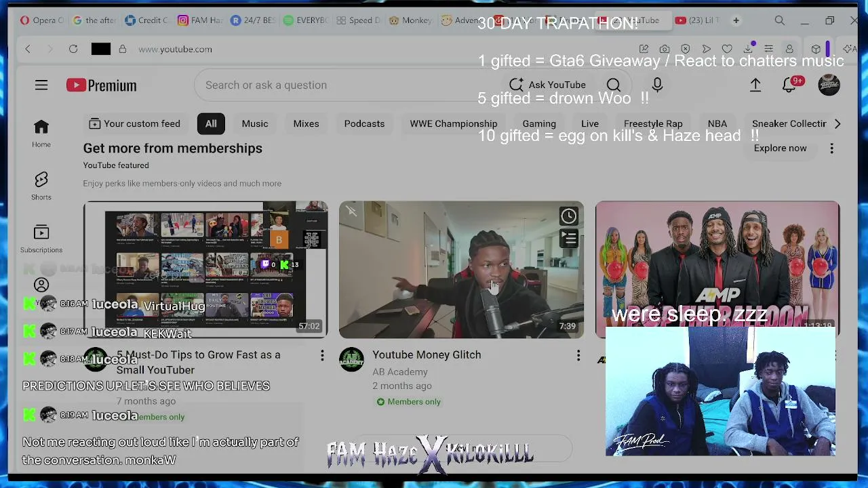Image resolution: width=868 pixels, height=488 pixels.
Task: Open Your custom feed
Action: point(134,123)
